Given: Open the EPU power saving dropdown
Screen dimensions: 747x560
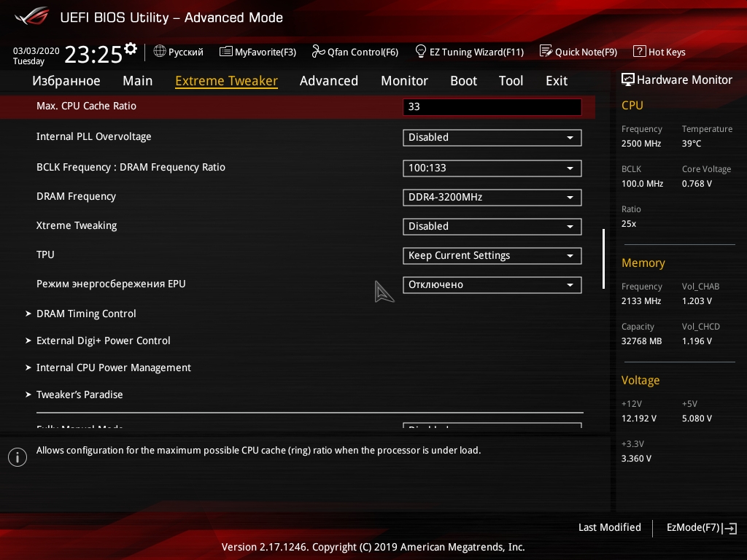Looking at the screenshot, I should pyautogui.click(x=492, y=285).
